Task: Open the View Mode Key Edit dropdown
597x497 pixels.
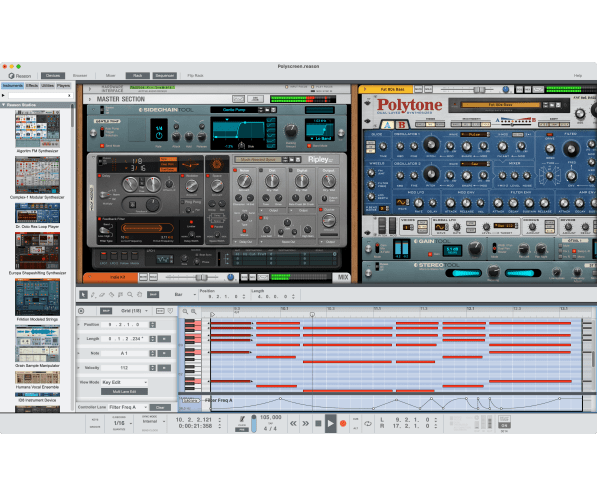Action: (125, 382)
